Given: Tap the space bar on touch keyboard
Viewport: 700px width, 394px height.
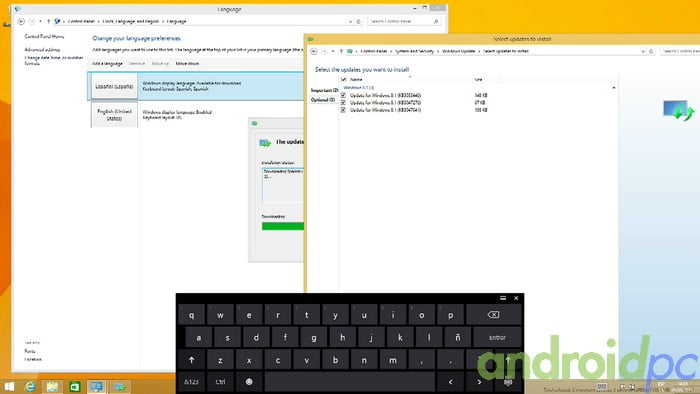Looking at the screenshot, I should pos(350,382).
